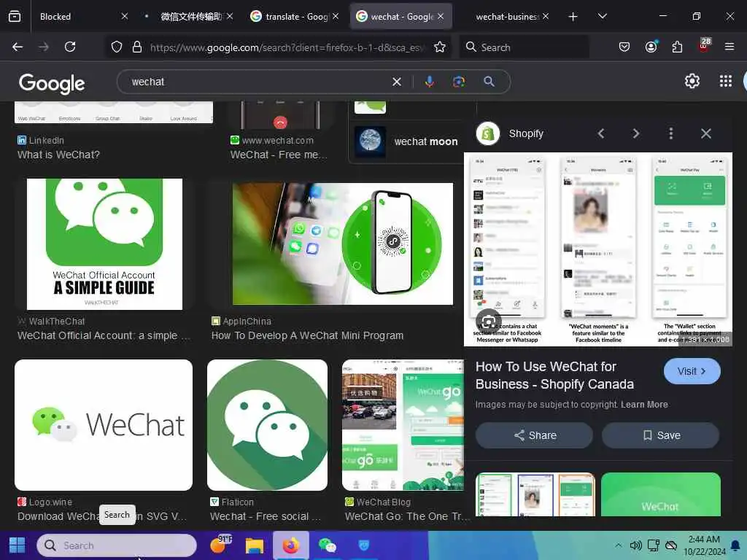Viewport: 747px width, 560px height.
Task: Open Windows Start menu
Action: (18, 545)
